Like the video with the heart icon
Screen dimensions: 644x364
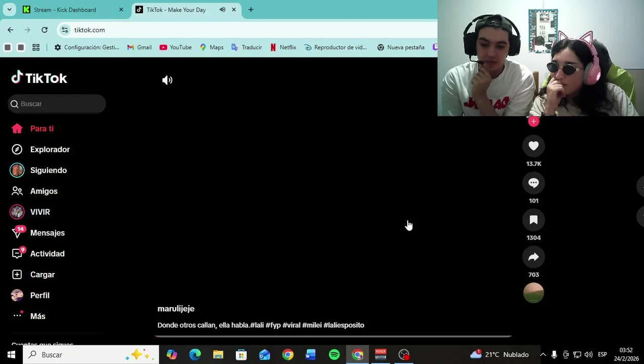533,146
